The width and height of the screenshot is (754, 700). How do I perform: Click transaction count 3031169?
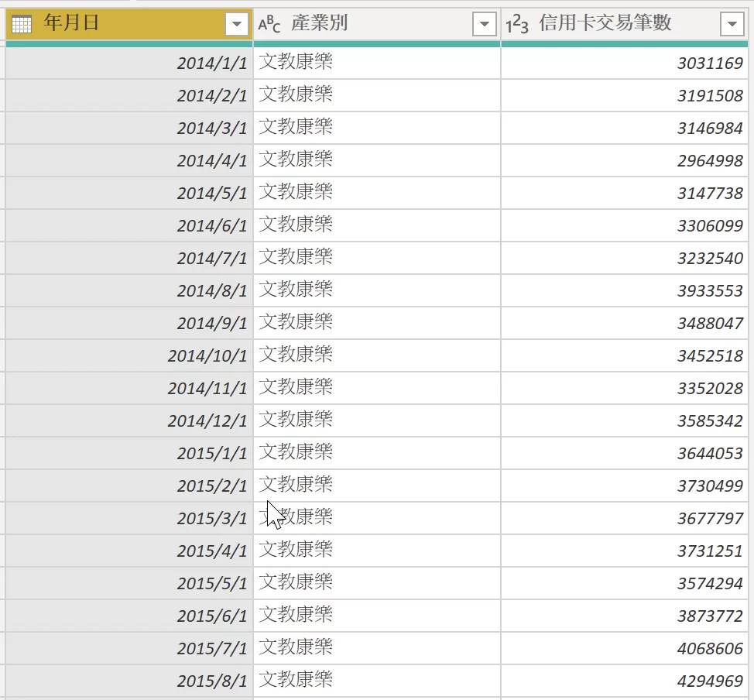point(625,63)
